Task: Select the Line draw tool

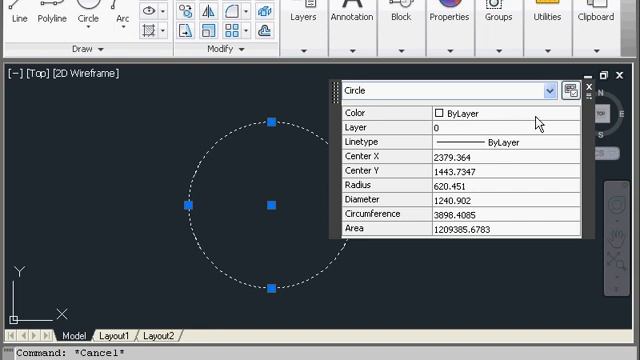Action: pos(19,12)
